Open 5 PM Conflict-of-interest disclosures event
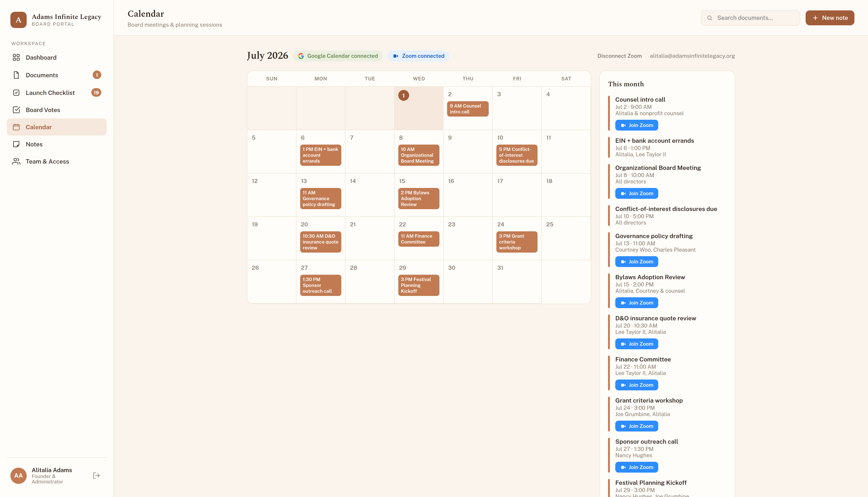Screen dimensions: 868x497 click(517, 155)
